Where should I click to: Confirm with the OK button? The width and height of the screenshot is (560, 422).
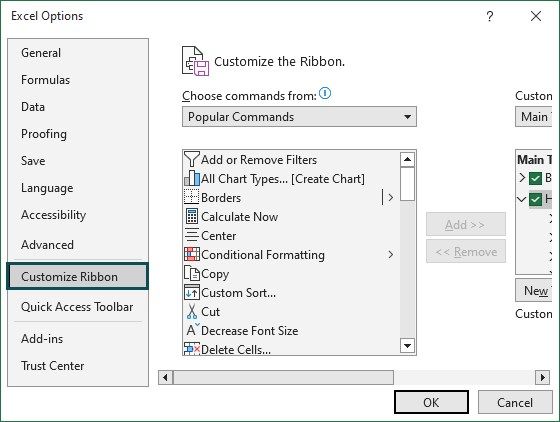(x=431, y=402)
